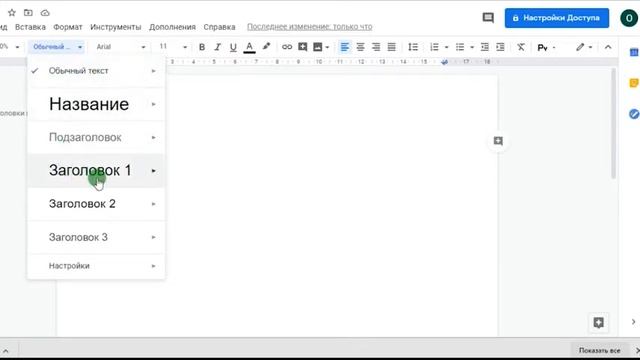Open the text color picker
Viewport: 640px width, 360px height.
[x=249, y=47]
